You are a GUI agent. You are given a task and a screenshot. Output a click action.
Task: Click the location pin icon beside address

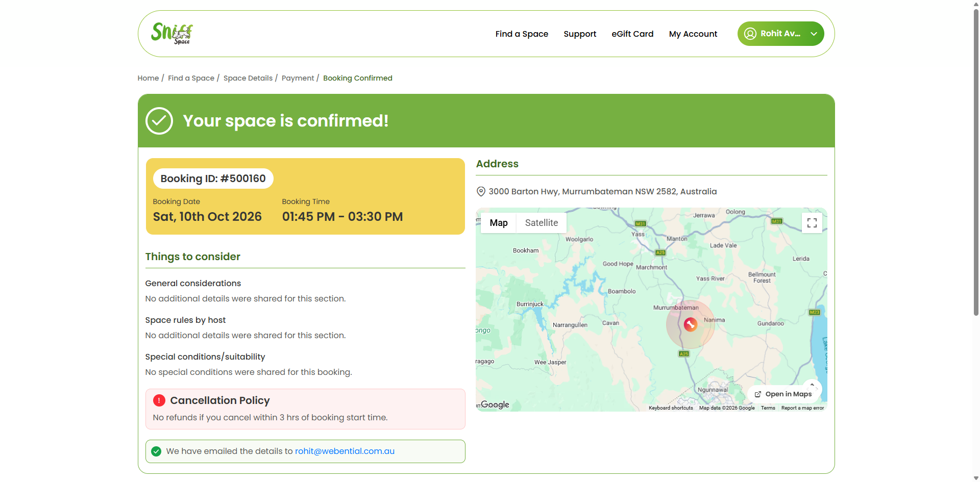pos(481,192)
